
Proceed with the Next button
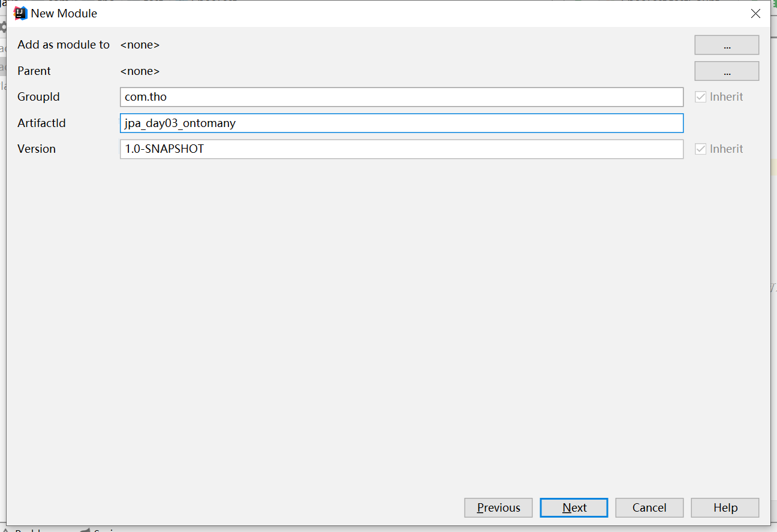tap(574, 507)
